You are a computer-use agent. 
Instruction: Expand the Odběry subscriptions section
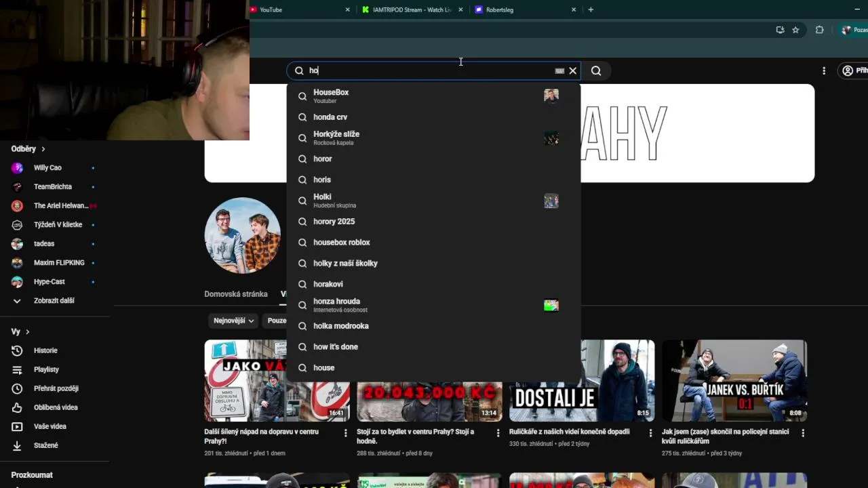pyautogui.click(x=28, y=148)
